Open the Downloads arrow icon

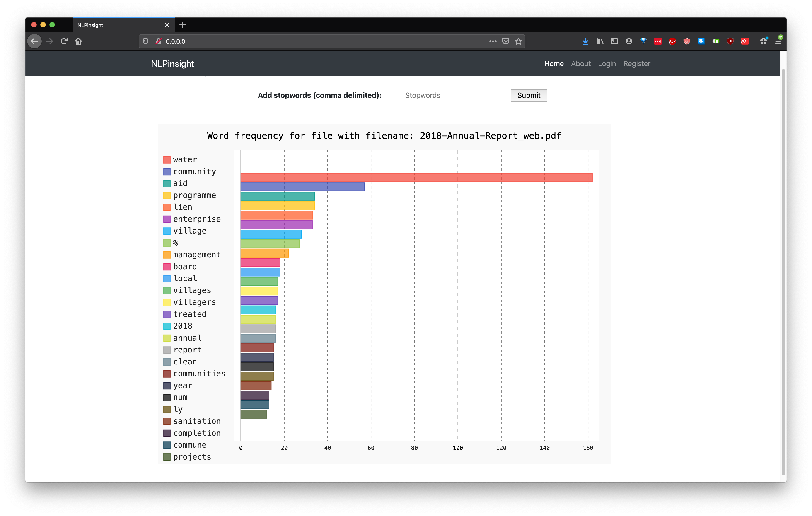(585, 41)
